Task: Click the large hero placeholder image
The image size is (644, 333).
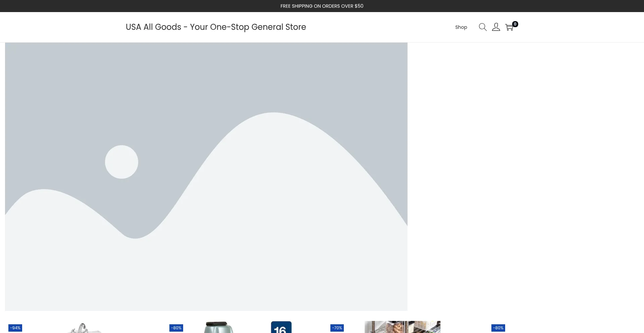Action: 206,177
